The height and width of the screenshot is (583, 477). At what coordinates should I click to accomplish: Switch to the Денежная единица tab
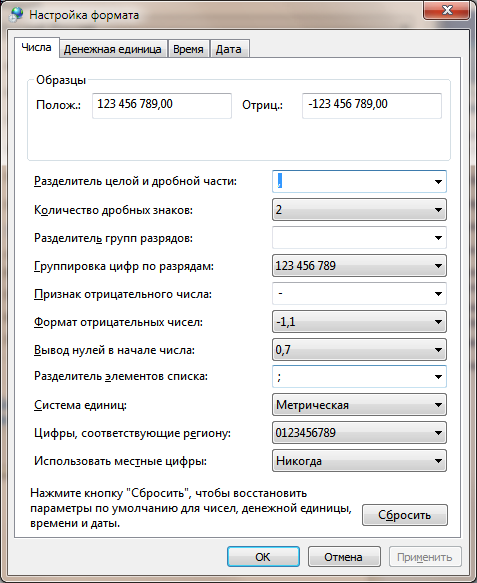pyautogui.click(x=113, y=49)
